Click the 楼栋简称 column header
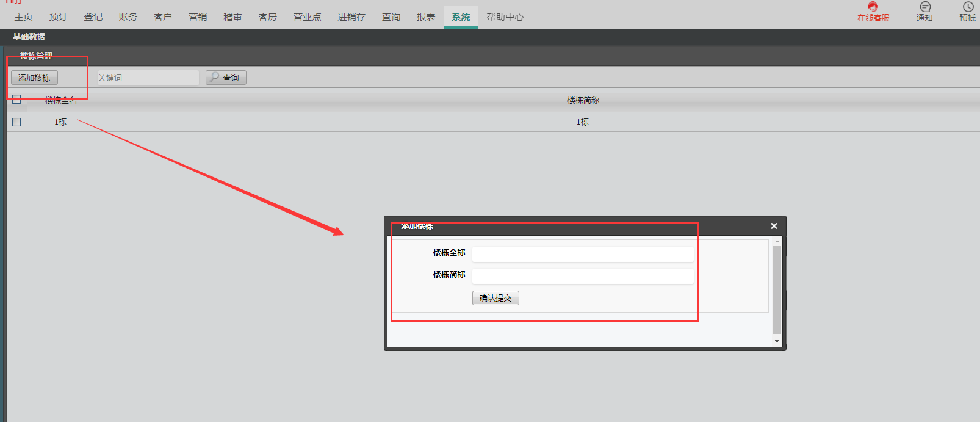980x422 pixels. [583, 100]
